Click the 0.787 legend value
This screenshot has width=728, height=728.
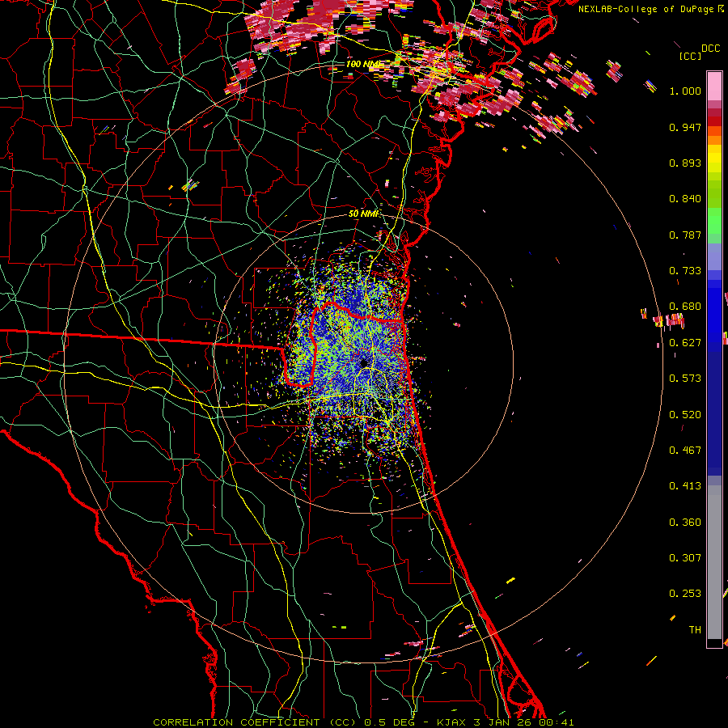[685, 235]
